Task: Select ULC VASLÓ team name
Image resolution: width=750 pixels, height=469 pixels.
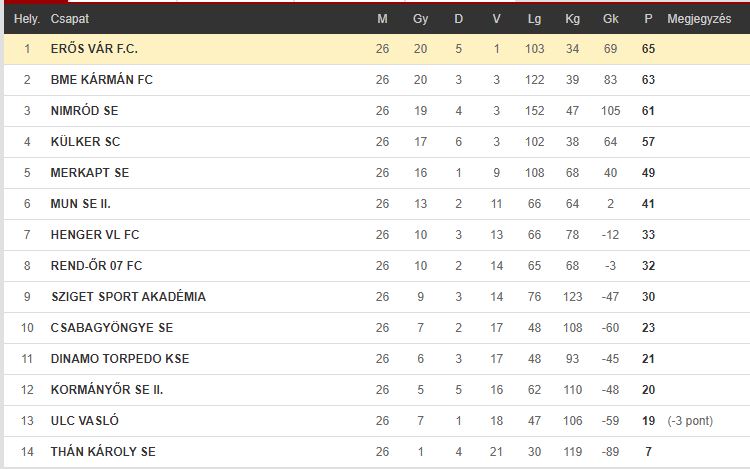Action: point(85,421)
